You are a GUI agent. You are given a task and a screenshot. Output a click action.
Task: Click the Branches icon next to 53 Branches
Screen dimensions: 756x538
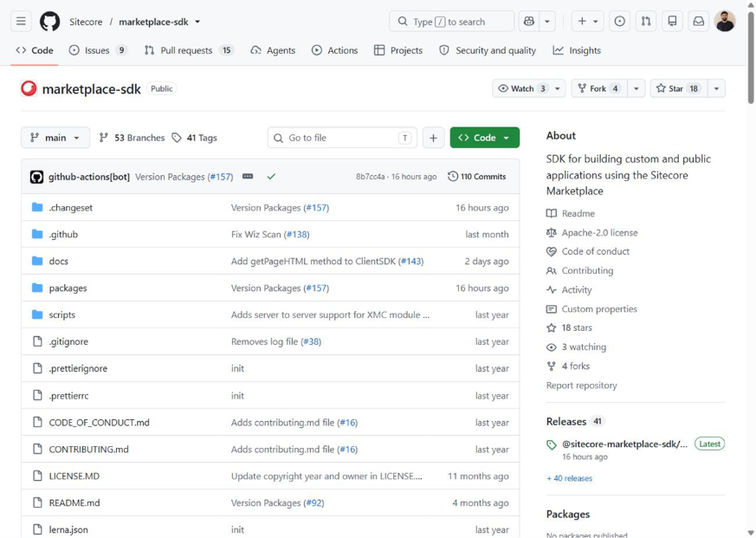click(x=103, y=138)
